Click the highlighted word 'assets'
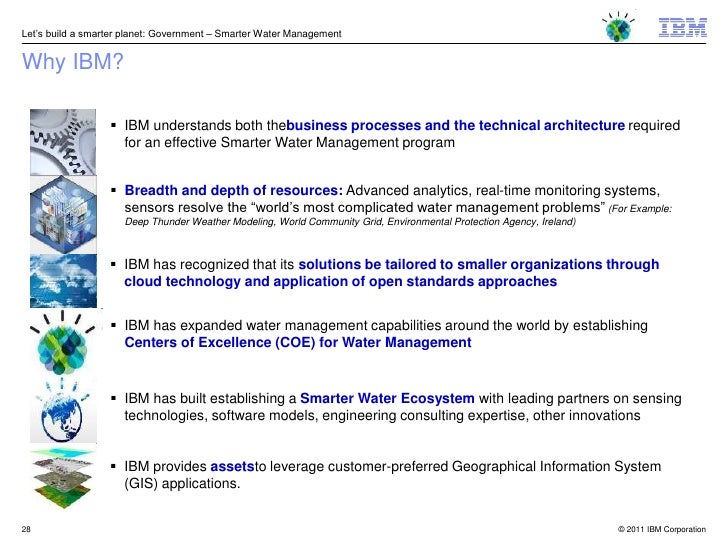 click(x=232, y=466)
